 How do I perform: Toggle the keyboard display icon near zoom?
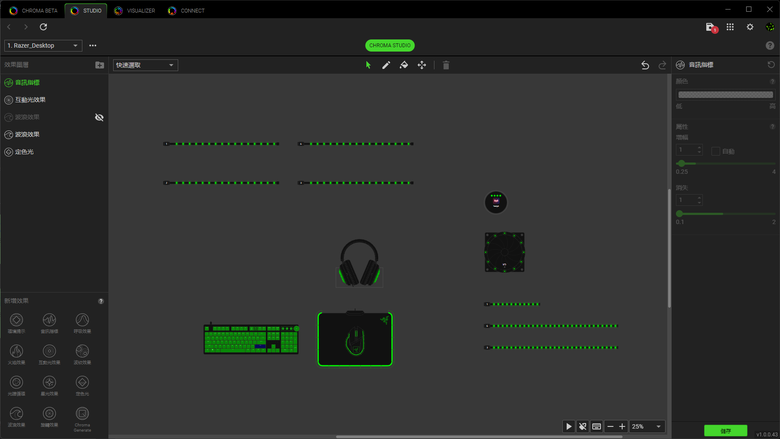tap(596, 427)
